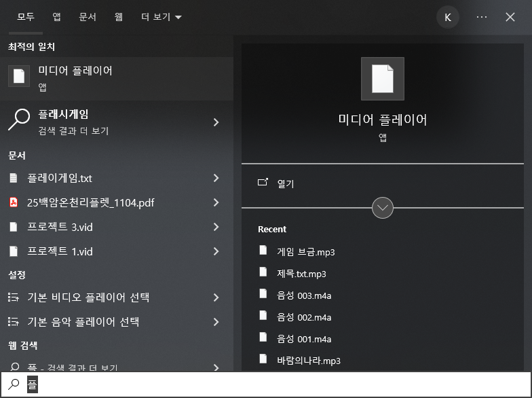Expand the arrow for 플레이게임.txt

coord(216,178)
